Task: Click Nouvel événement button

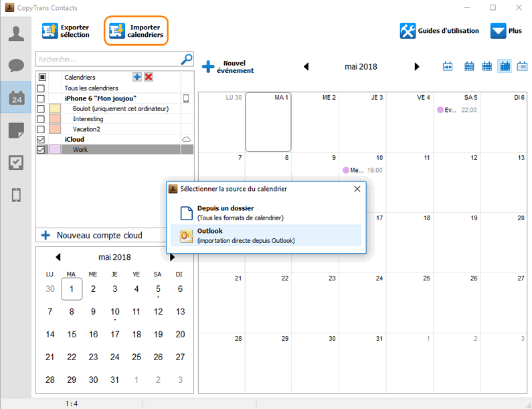Action: [228, 67]
